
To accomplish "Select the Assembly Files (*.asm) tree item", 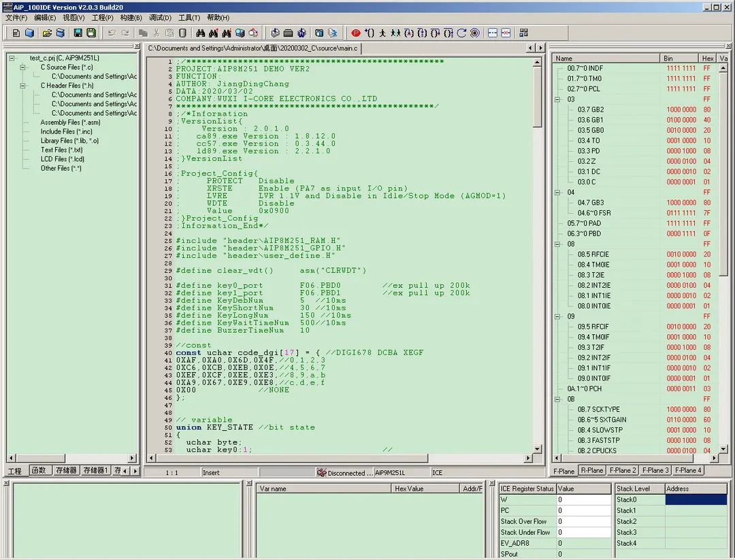I will (70, 122).
